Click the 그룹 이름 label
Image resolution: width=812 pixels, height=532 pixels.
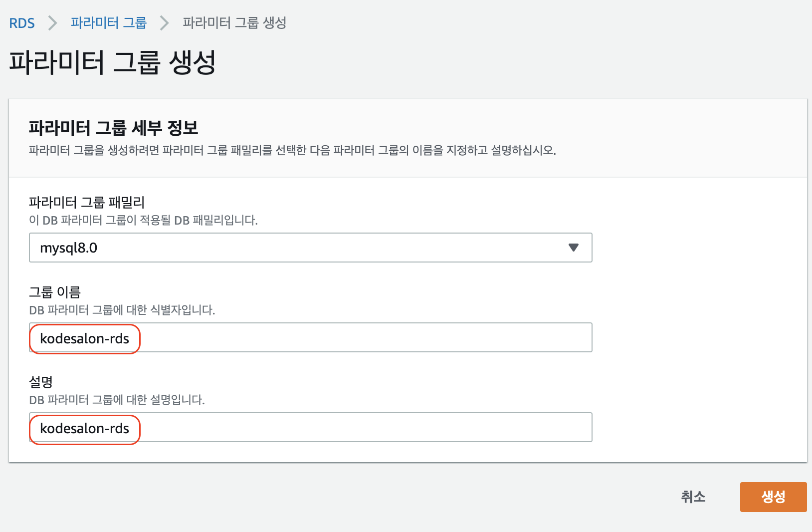(55, 292)
